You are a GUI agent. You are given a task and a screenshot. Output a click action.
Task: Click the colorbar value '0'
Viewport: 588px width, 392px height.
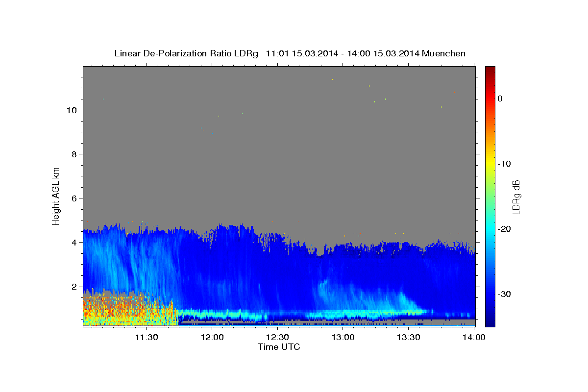[x=500, y=98]
